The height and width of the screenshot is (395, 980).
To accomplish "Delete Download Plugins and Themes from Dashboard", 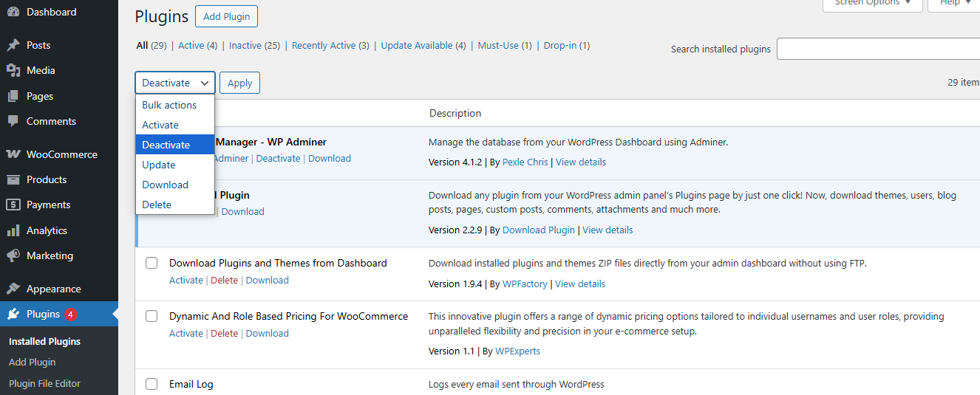I will 225,280.
